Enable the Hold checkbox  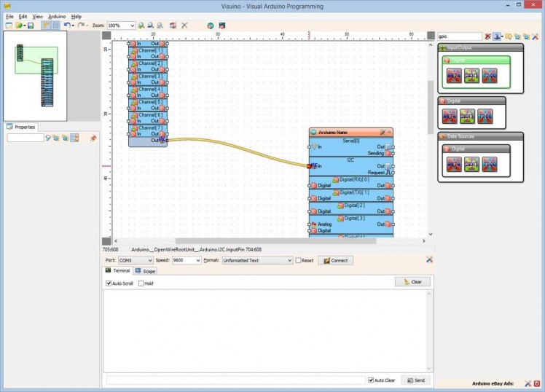(141, 283)
